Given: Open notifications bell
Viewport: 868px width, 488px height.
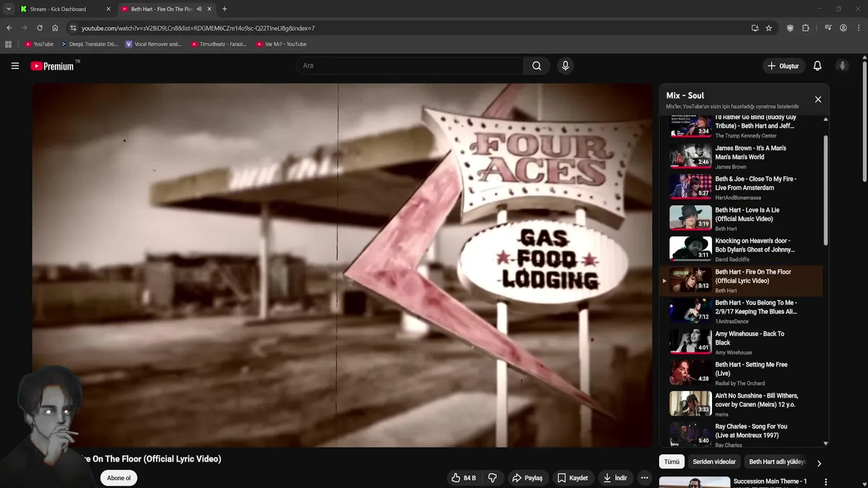Looking at the screenshot, I should coord(817,66).
